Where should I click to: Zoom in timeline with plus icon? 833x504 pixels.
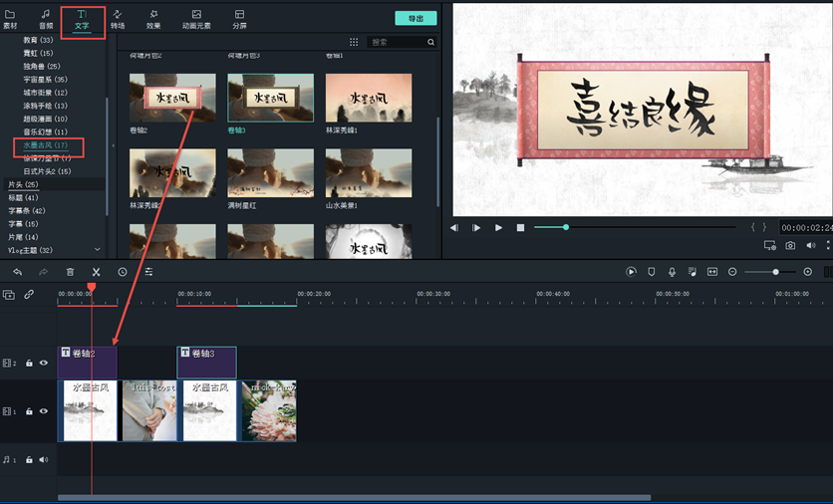807,272
